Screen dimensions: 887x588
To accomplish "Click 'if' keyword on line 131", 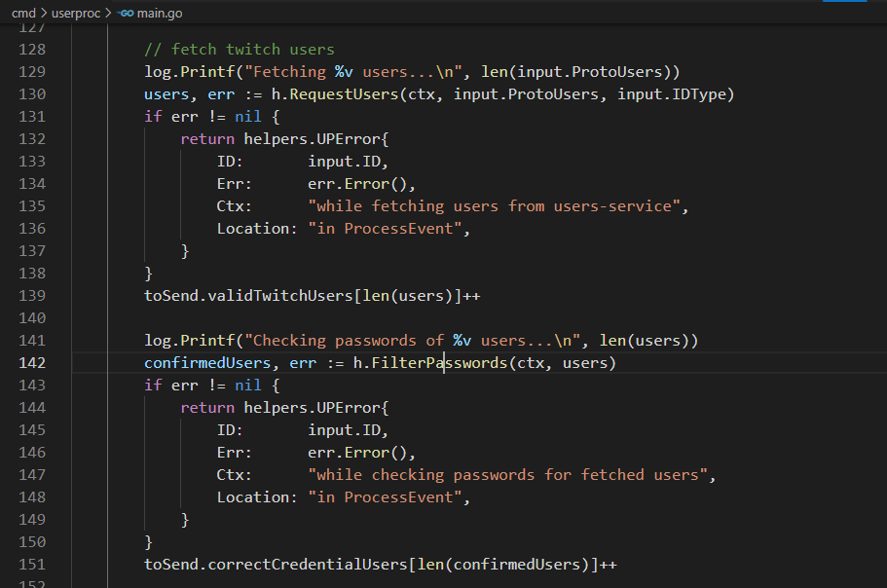I will click(153, 117).
